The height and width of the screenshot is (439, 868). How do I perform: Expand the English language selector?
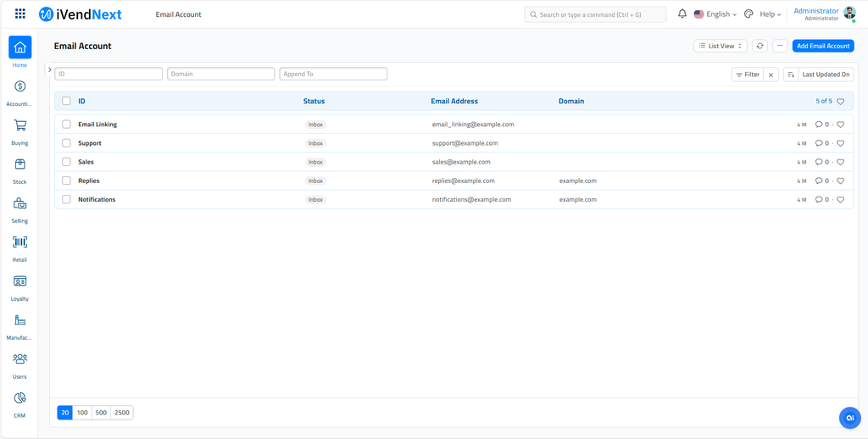[x=716, y=14]
